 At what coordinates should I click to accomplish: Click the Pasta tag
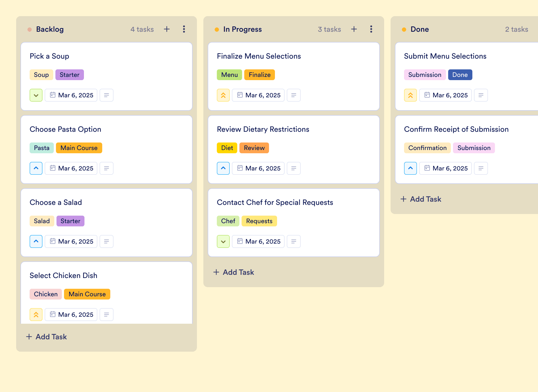[42, 148]
